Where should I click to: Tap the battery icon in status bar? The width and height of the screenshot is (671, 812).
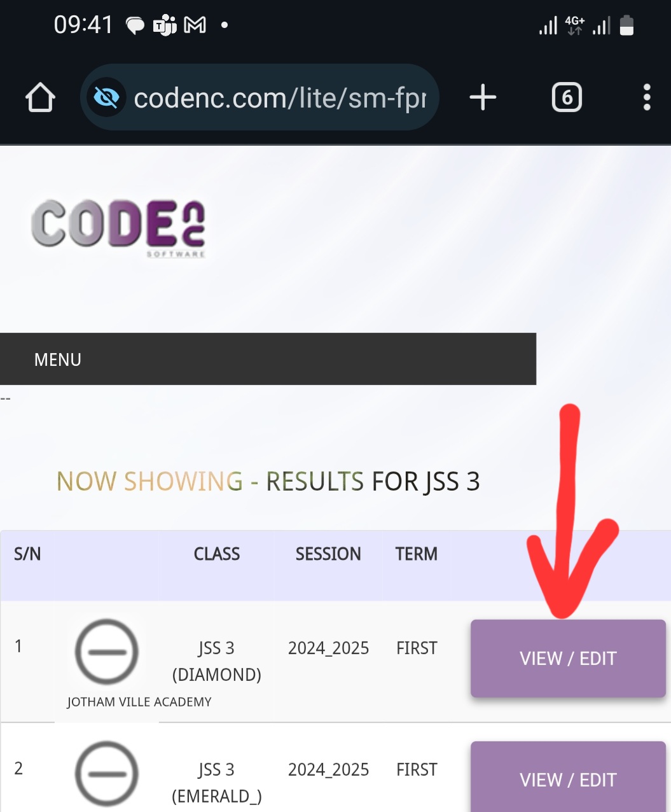tap(626, 25)
